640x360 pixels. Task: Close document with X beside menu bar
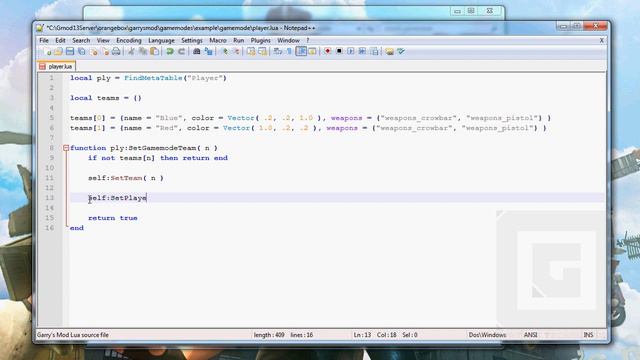(x=601, y=40)
